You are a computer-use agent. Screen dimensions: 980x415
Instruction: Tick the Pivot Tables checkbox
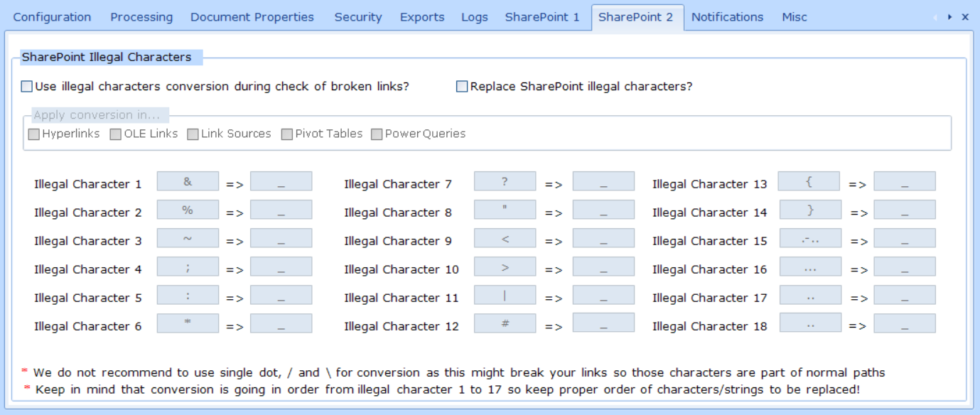coord(287,134)
